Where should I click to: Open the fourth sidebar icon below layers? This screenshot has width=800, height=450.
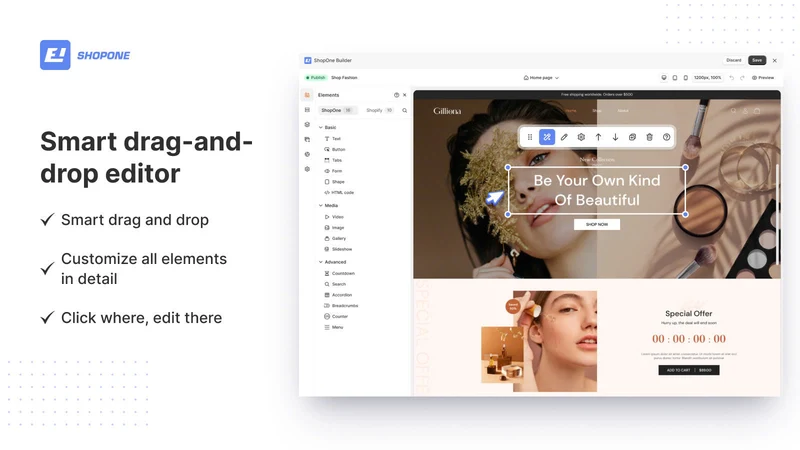[x=307, y=139]
